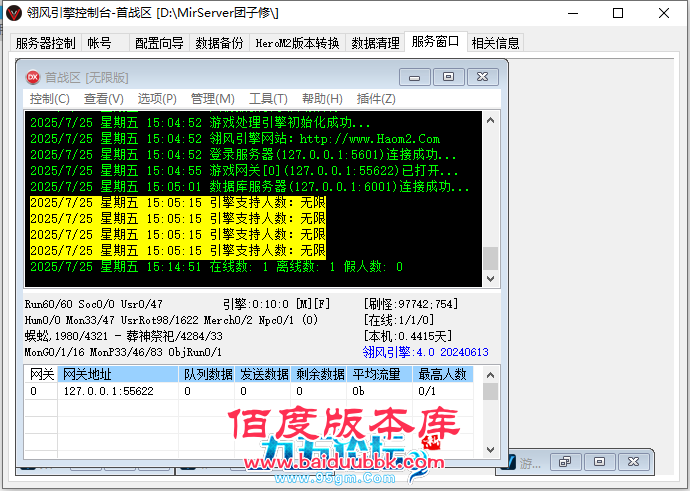
Task: Open the 插件(Z) menu
Action: click(x=376, y=99)
